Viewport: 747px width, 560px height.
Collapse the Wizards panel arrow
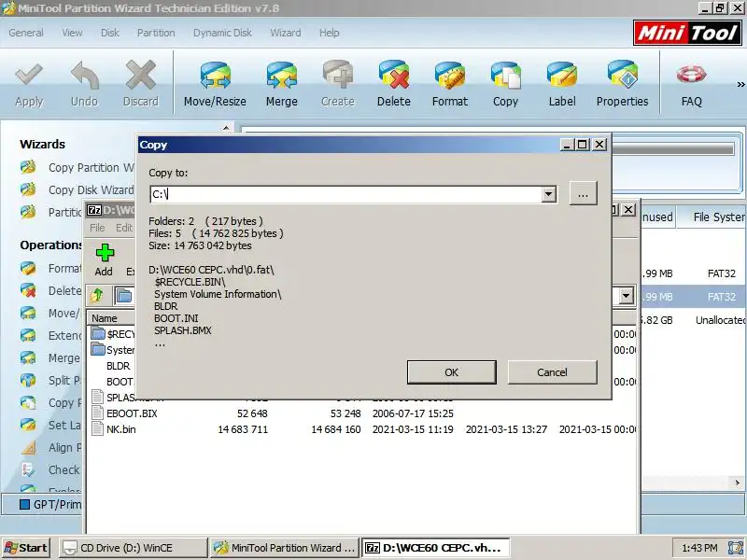click(226, 128)
